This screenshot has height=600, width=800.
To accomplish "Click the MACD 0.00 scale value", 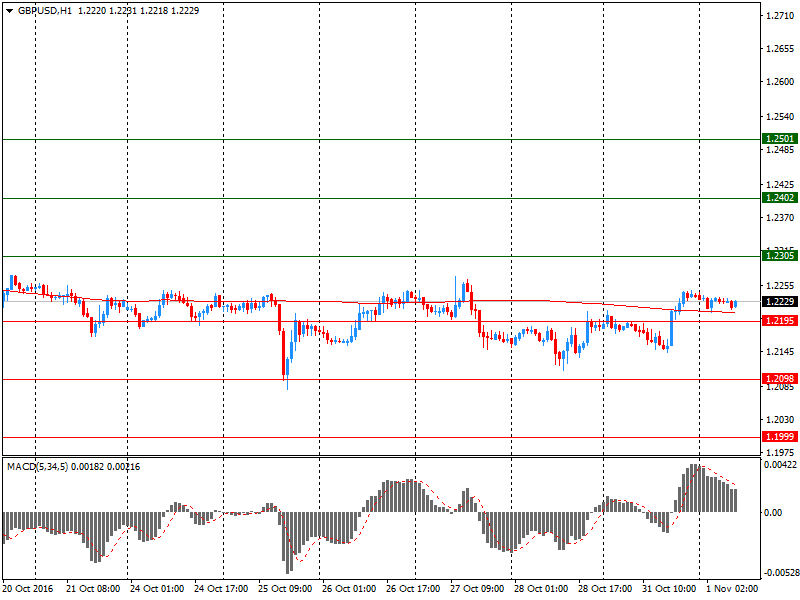I will click(x=773, y=513).
